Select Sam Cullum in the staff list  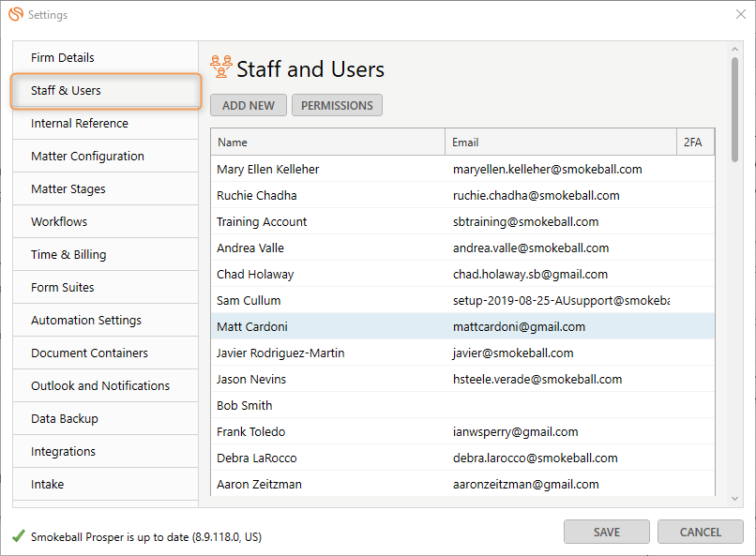[x=462, y=300]
